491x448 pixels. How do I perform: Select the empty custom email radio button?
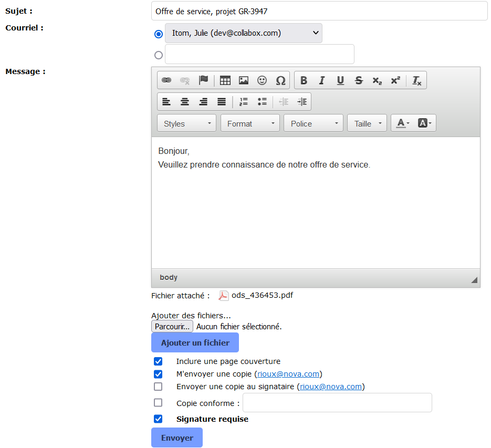pos(159,55)
